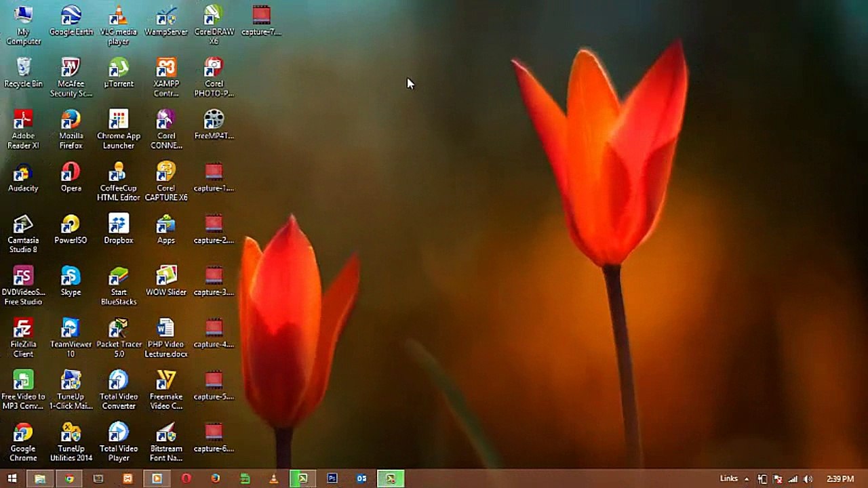Show hidden system tray icons
This screenshot has width=868, height=488.
tap(747, 479)
